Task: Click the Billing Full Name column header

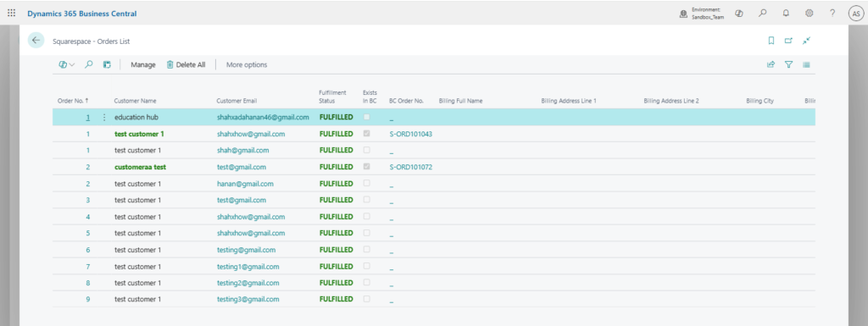Action: 460,101
